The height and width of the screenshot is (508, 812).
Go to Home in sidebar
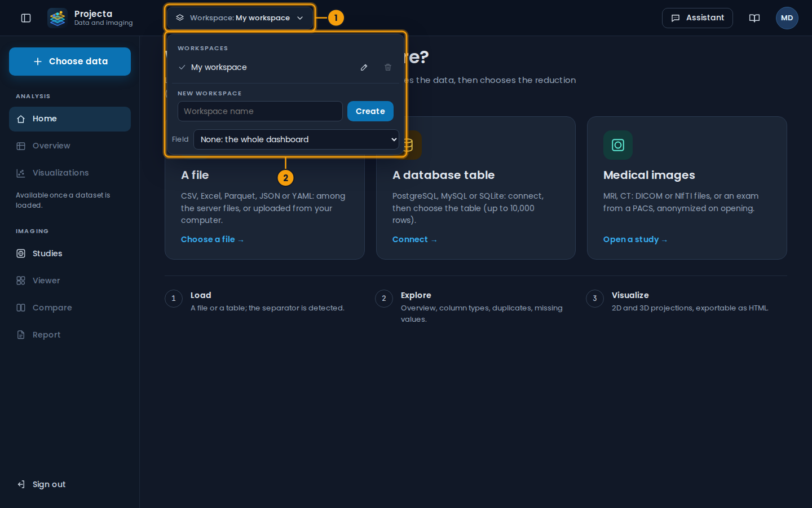click(70, 119)
